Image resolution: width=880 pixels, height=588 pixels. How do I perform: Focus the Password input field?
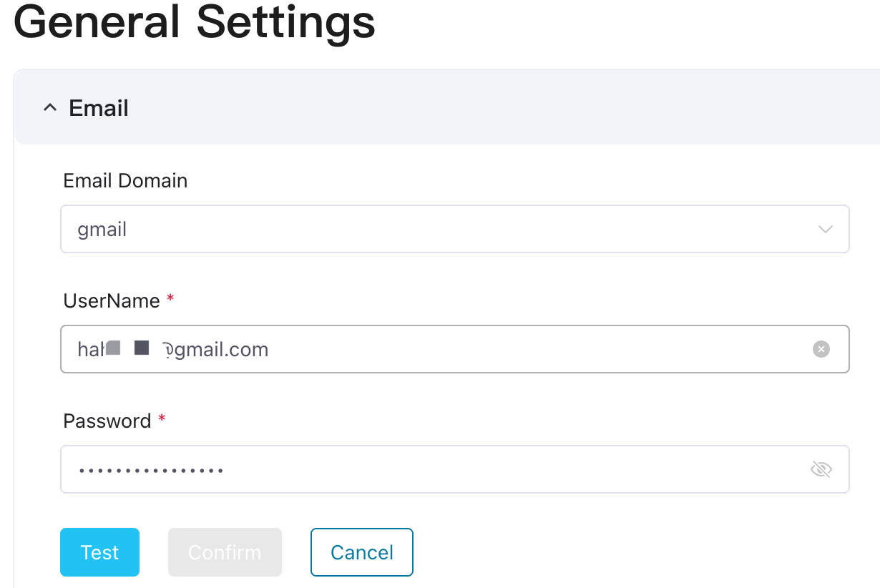pyautogui.click(x=501, y=469)
